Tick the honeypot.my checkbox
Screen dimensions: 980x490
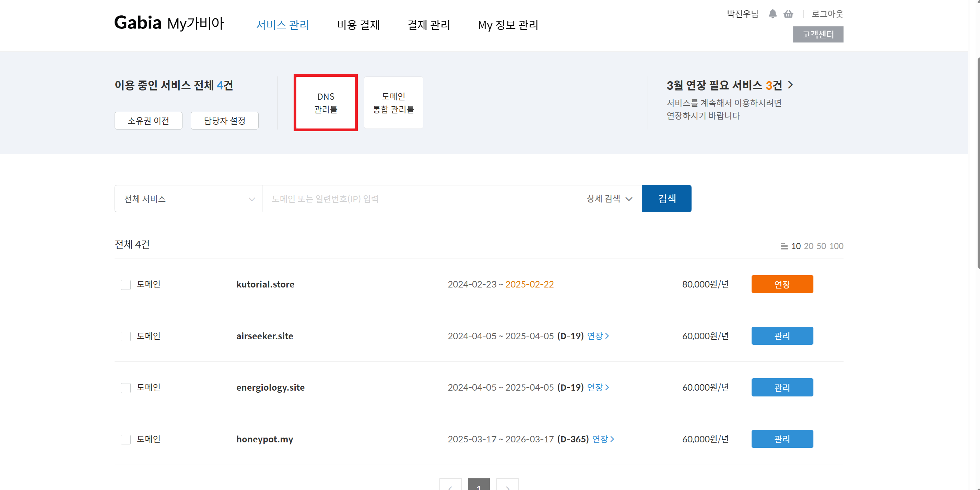tap(126, 439)
